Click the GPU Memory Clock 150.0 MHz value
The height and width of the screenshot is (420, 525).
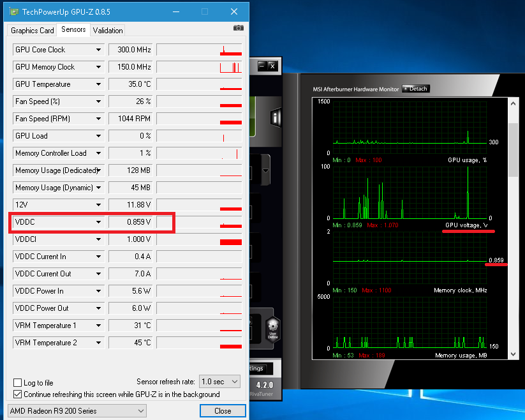coord(131,67)
